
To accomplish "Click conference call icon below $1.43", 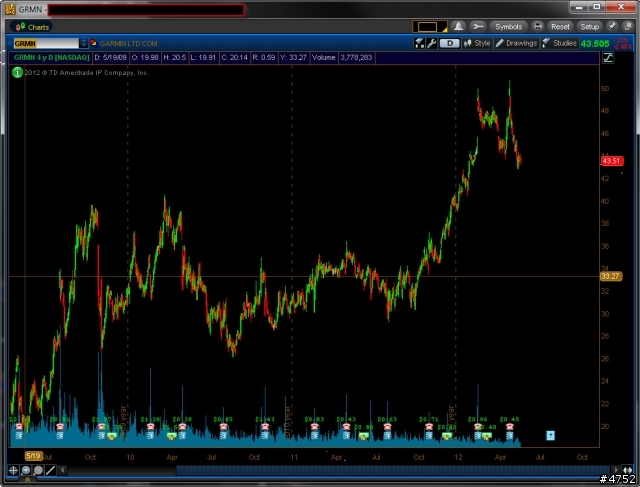I will coord(265,435).
